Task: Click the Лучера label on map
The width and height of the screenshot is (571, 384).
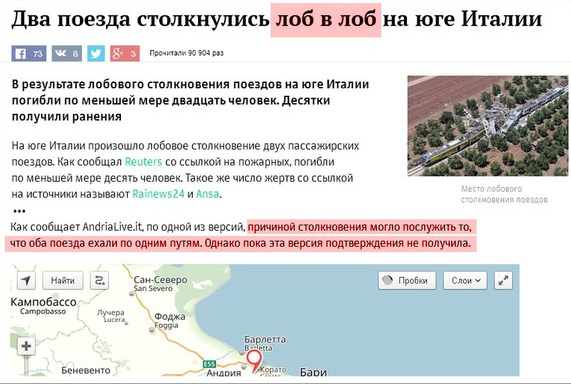Action: click(x=111, y=313)
